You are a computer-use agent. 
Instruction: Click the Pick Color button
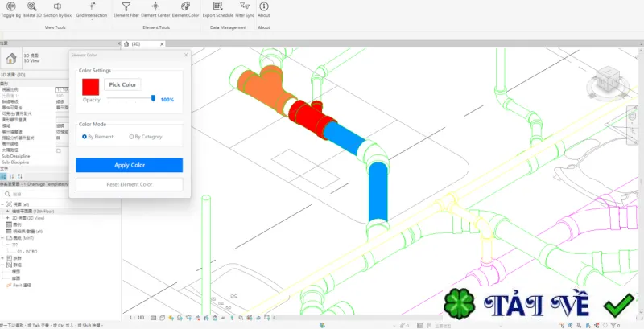coord(122,84)
